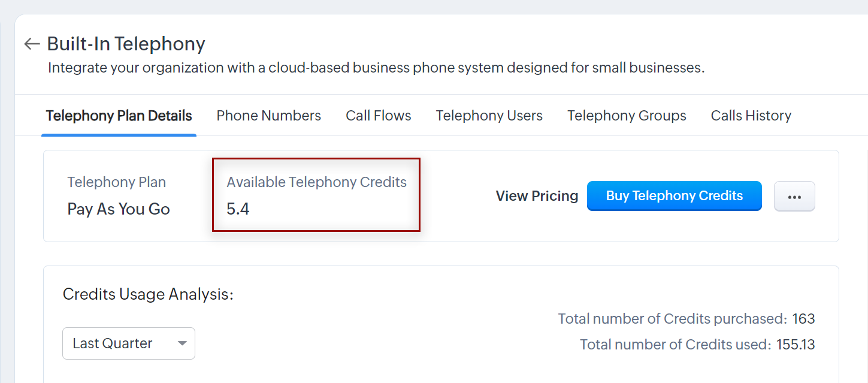868x383 pixels.
Task: Click the total Credits purchased value 163
Action: point(803,319)
